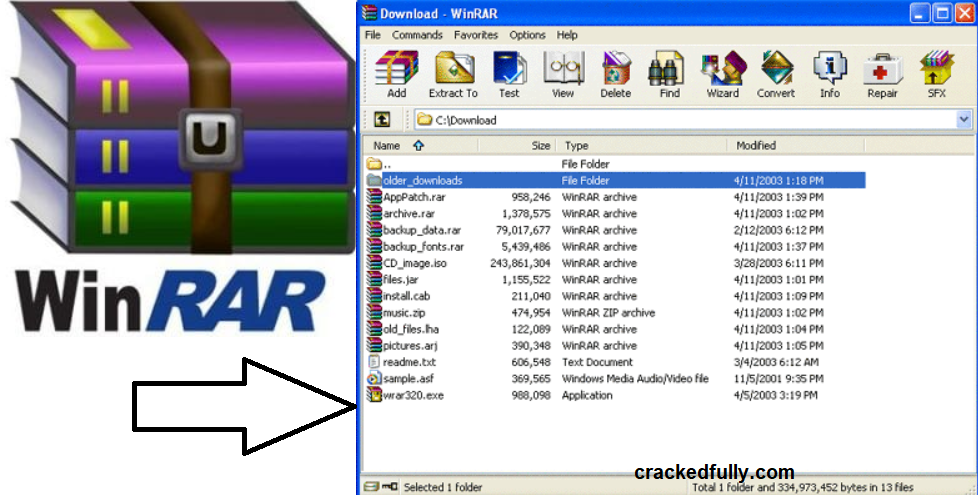Select the older_downloads folder row
The height and width of the screenshot is (495, 978).
(x=616, y=180)
